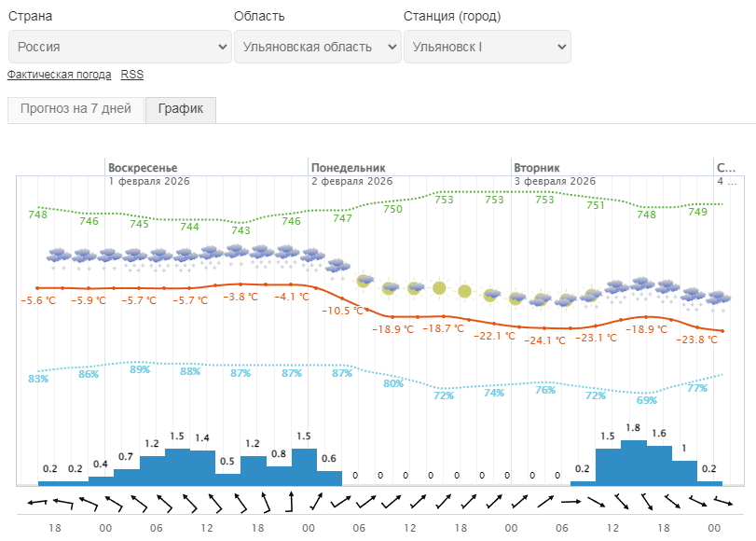The image size is (756, 541).
Task: Expand the Область region dropdown
Action: 317,47
